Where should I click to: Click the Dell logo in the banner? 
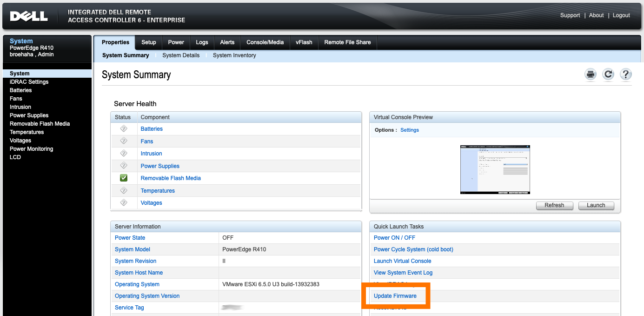click(29, 16)
